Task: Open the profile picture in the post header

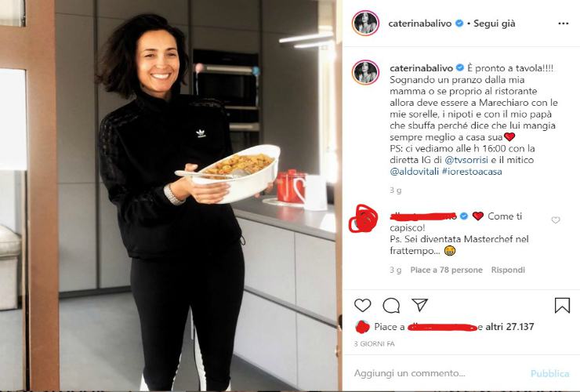Action: (x=365, y=24)
